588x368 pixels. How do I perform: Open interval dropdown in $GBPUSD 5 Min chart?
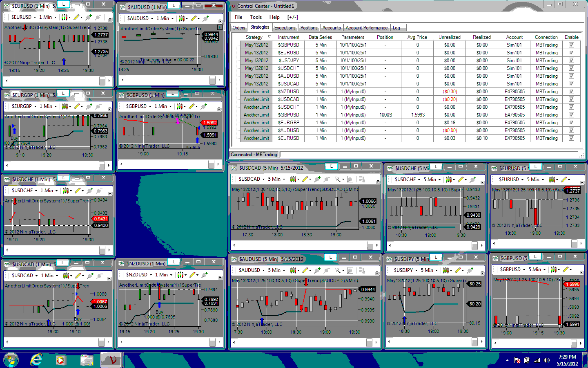[537, 269]
